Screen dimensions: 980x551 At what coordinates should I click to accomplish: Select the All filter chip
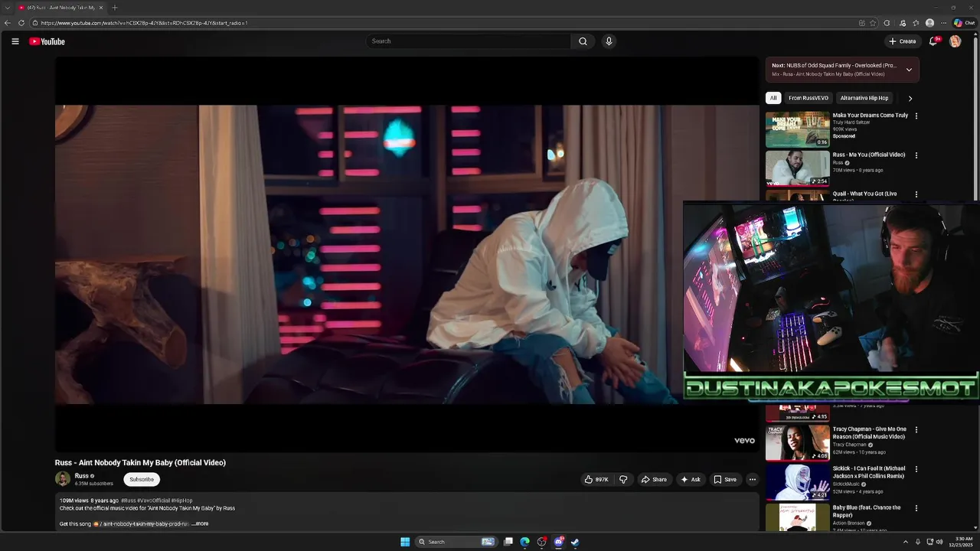coord(773,98)
